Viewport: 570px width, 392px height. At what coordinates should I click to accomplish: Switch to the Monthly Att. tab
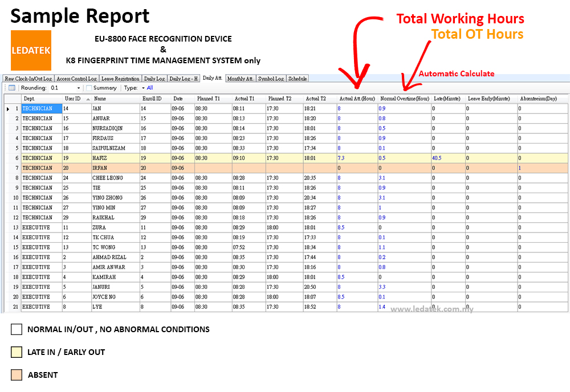[x=241, y=79]
